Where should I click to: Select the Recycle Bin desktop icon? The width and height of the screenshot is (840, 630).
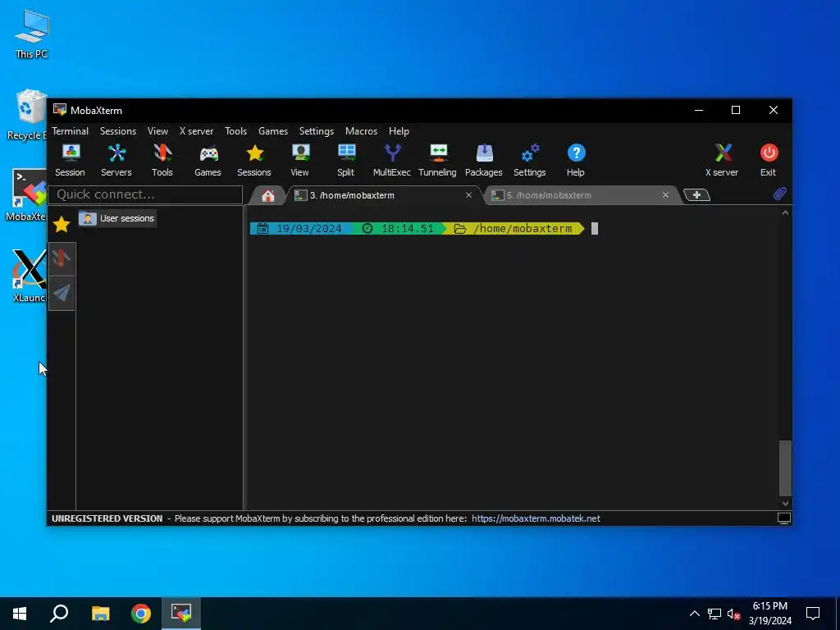point(27,115)
